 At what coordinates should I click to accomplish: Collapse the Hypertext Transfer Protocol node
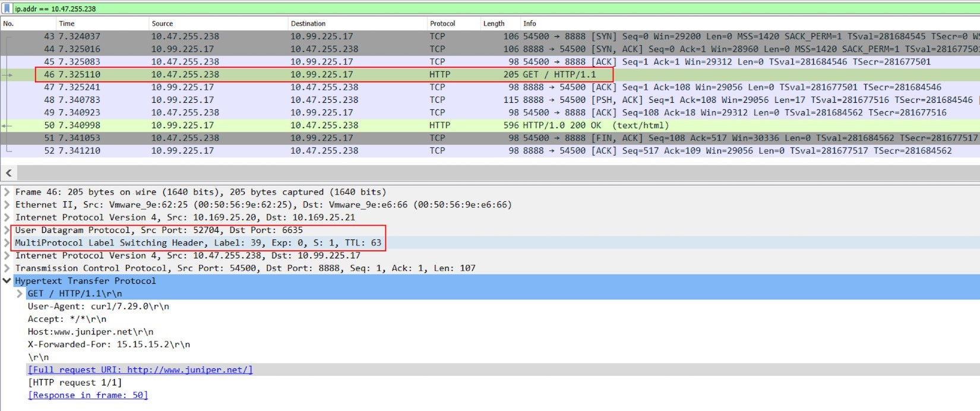tap(7, 281)
